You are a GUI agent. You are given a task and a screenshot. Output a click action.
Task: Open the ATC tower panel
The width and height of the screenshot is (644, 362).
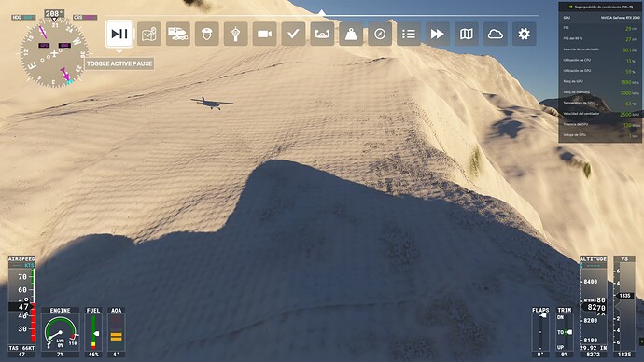236,34
